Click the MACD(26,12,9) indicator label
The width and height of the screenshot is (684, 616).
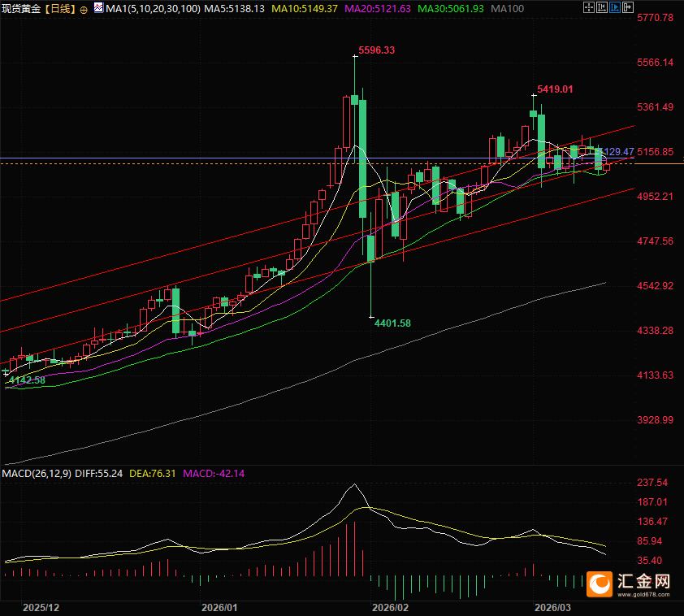[37, 473]
